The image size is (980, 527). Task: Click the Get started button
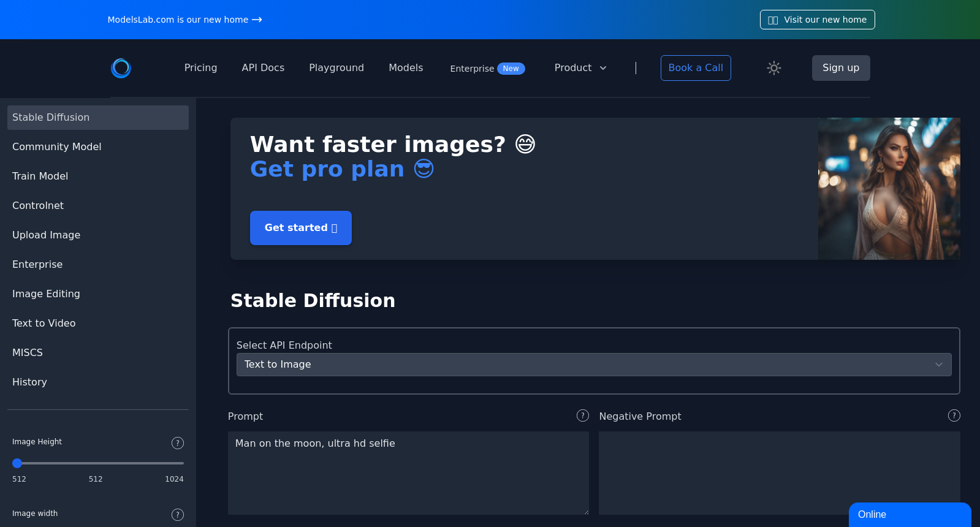[301, 228]
